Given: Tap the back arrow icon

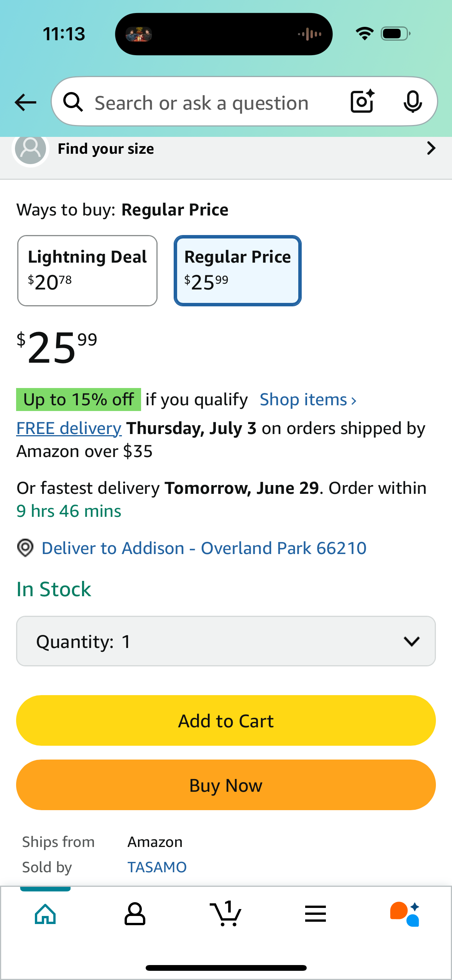Looking at the screenshot, I should tap(25, 103).
